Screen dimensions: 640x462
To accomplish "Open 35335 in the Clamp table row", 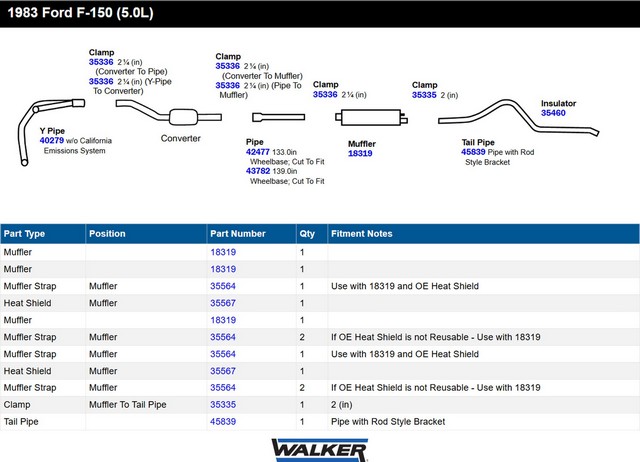I will [x=223, y=404].
